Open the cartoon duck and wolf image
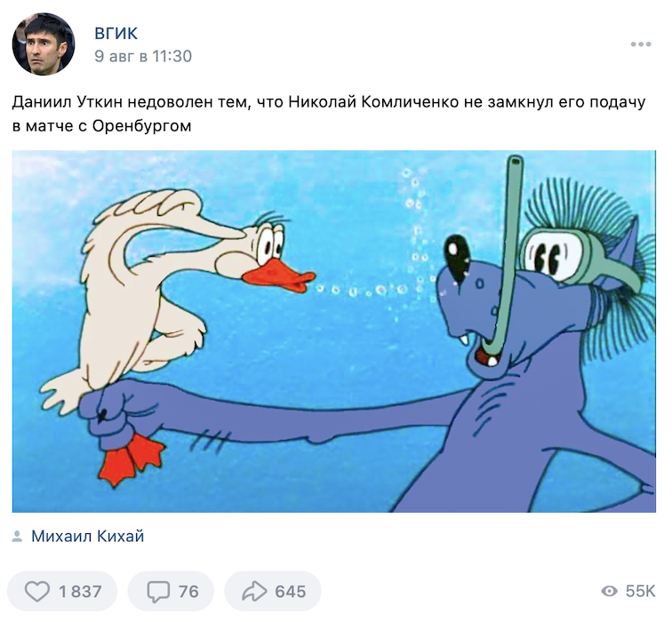 pyautogui.click(x=334, y=331)
